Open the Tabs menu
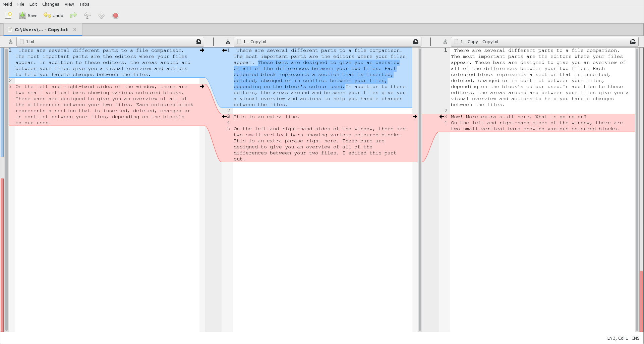 (x=84, y=4)
